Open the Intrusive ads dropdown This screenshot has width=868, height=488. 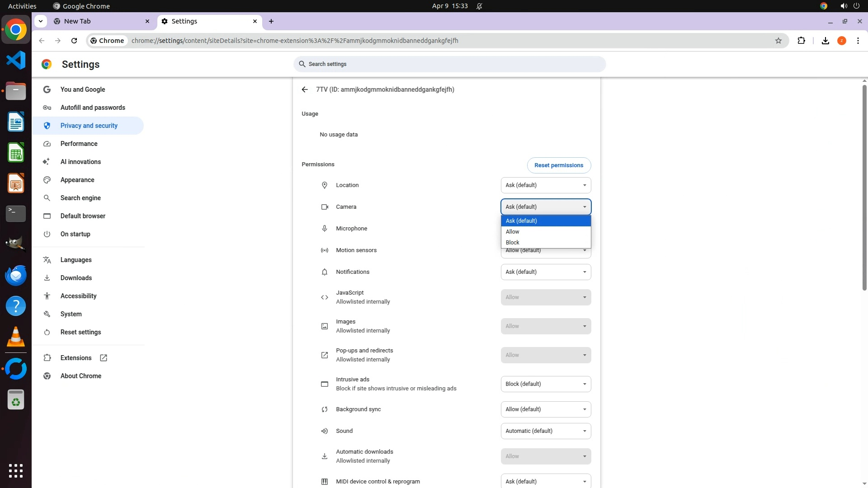[545, 384]
